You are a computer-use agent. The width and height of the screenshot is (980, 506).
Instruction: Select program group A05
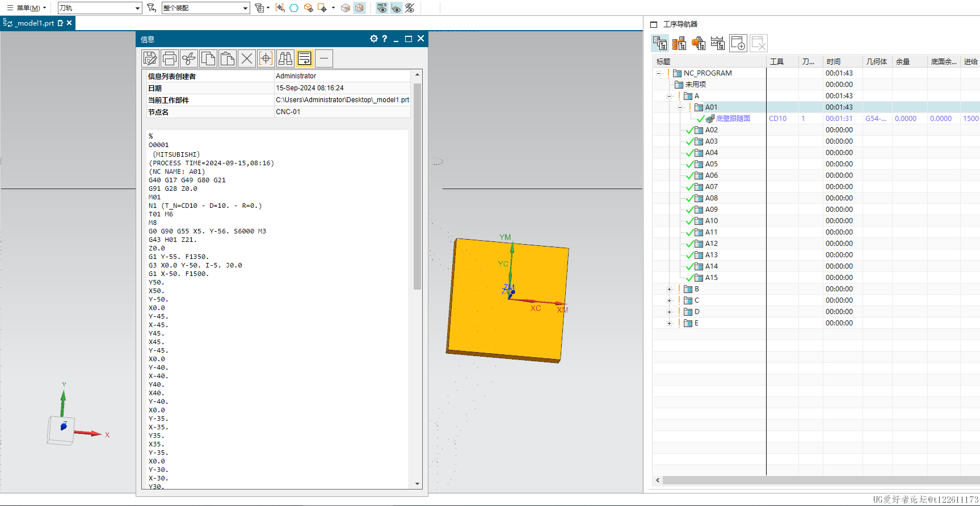pyautogui.click(x=711, y=164)
